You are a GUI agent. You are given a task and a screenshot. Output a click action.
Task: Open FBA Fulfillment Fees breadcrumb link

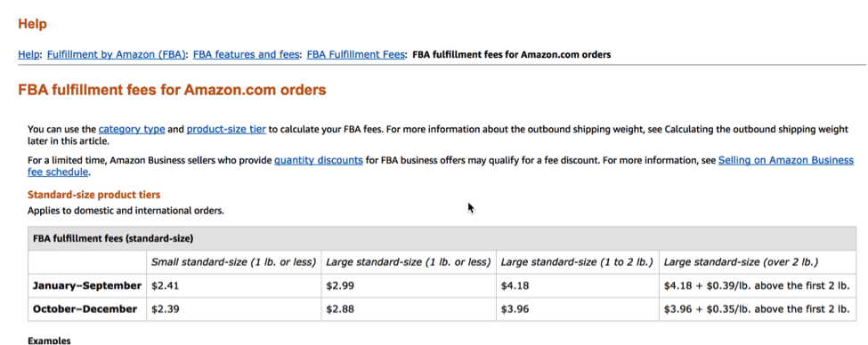[x=355, y=55]
